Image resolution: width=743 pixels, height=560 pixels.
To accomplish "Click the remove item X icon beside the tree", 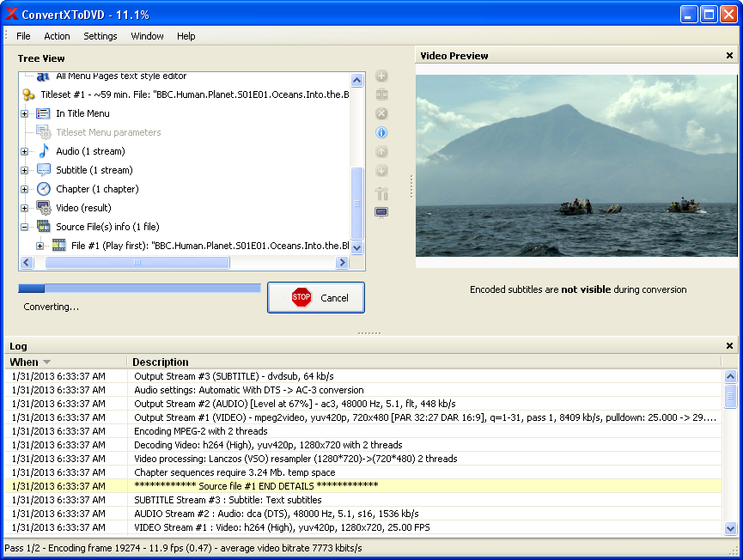I will click(381, 113).
